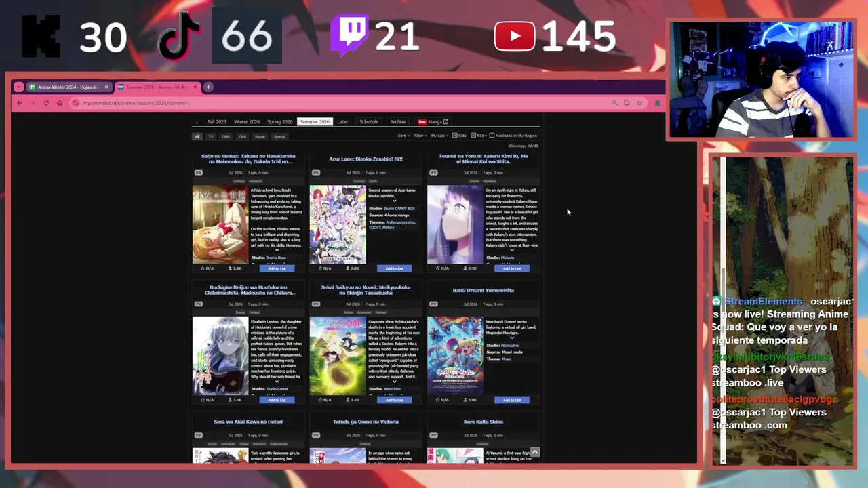Add BanG Dream! Yume∞Mita to list

511,400
